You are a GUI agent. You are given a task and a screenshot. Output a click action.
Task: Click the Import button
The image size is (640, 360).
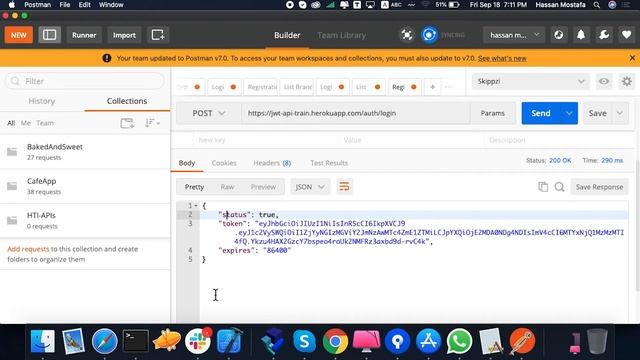point(124,35)
